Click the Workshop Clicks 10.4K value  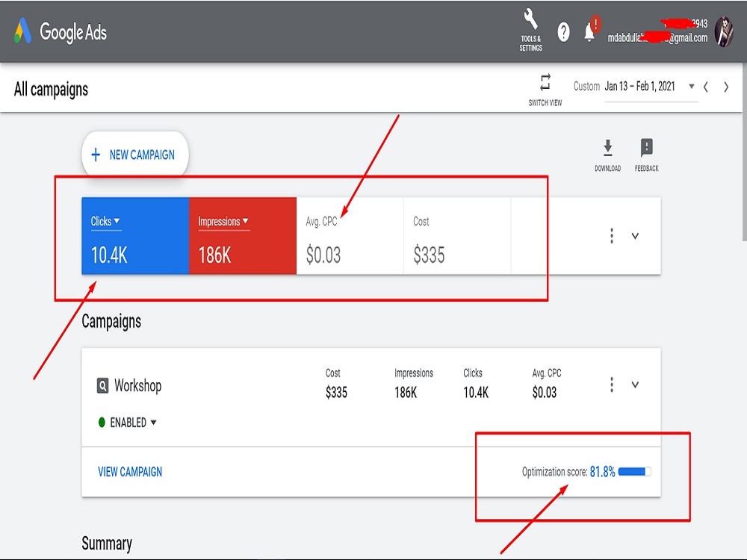tap(476, 393)
